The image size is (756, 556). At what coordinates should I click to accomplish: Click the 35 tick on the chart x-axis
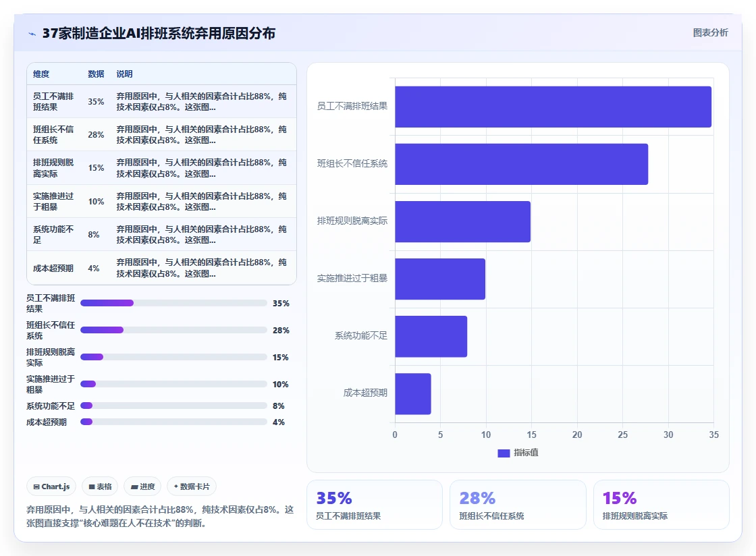[x=713, y=435]
